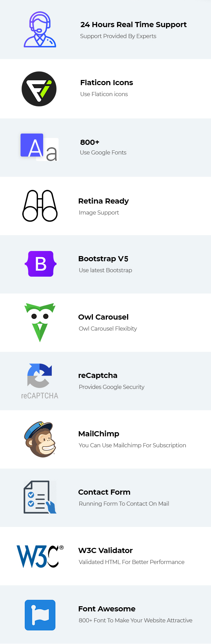Click the contact form checklist icon
Image resolution: width=211 pixels, height=644 pixels.
(x=40, y=497)
